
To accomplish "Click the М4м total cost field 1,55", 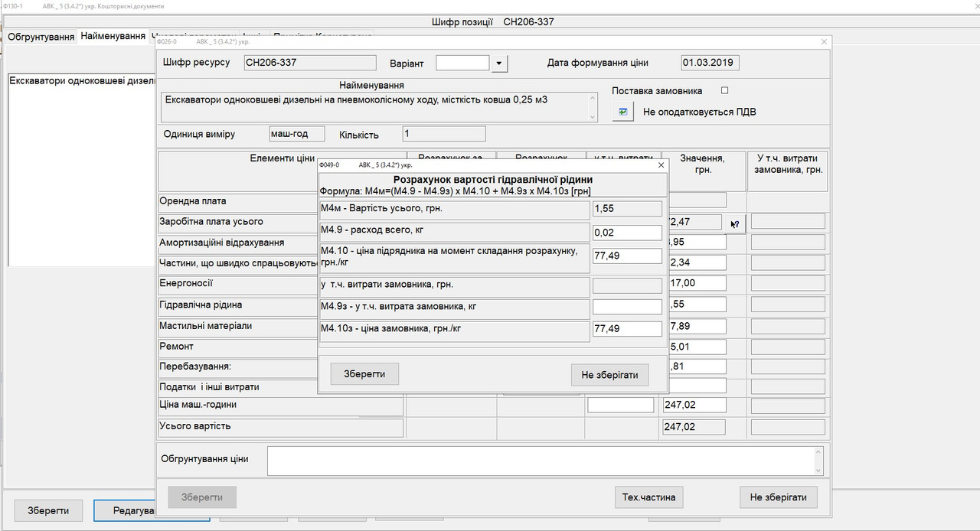I will 627,209.
